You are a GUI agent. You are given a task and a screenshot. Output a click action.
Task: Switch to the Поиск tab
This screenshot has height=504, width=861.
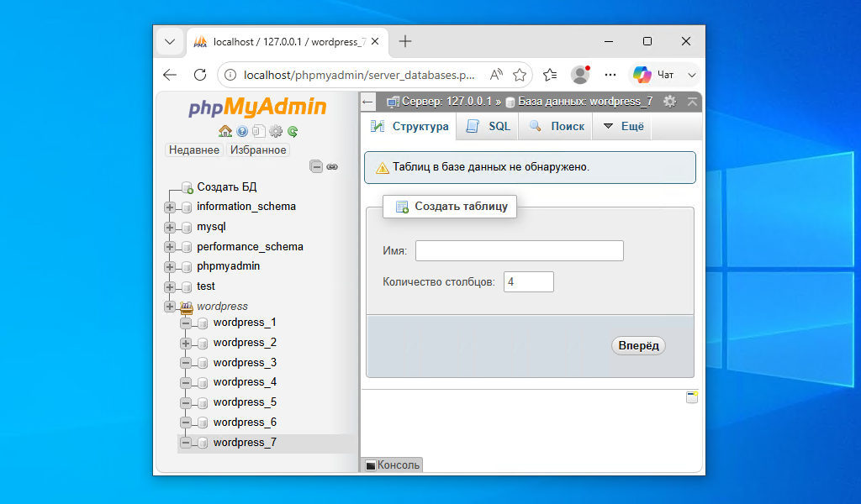point(557,126)
